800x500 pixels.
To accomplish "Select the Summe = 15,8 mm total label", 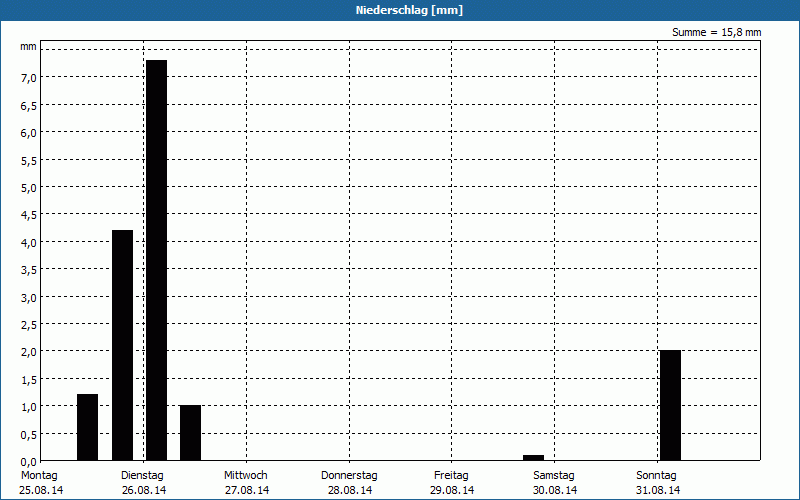I will [716, 33].
